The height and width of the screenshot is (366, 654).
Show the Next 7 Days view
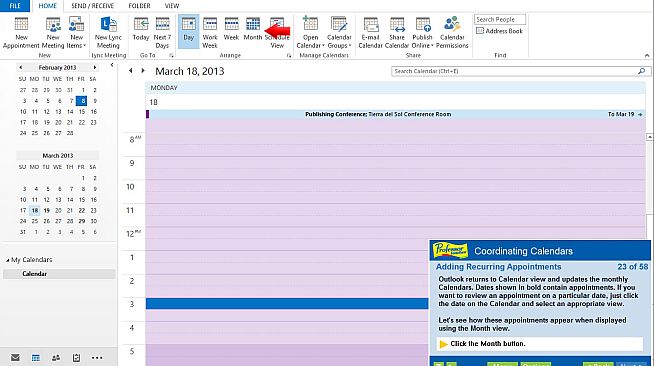162,33
